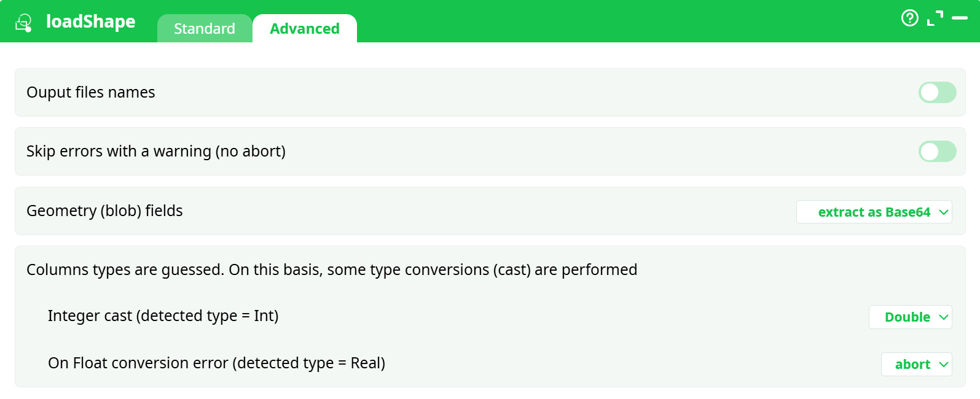Click the loadShape title text
Viewport: 980px width, 399px height.
click(90, 21)
